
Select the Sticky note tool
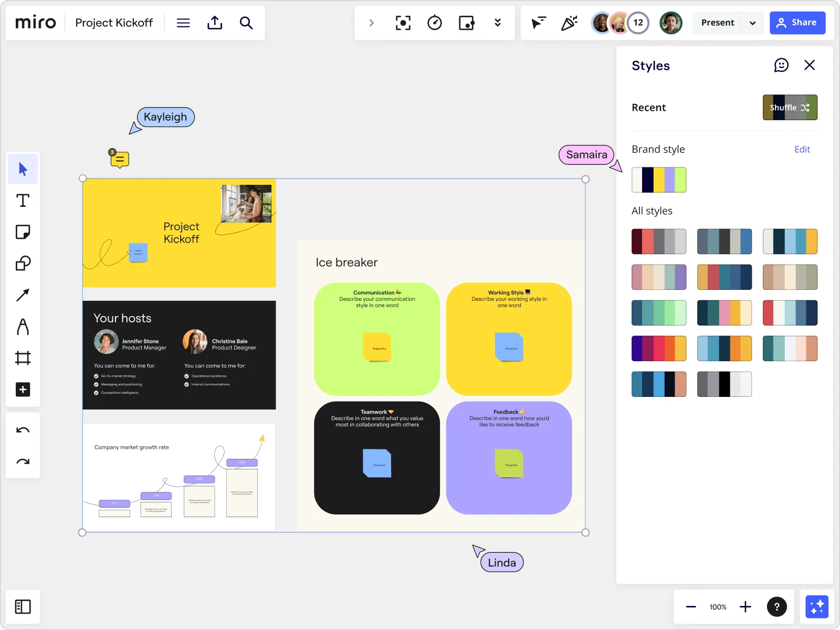[23, 232]
